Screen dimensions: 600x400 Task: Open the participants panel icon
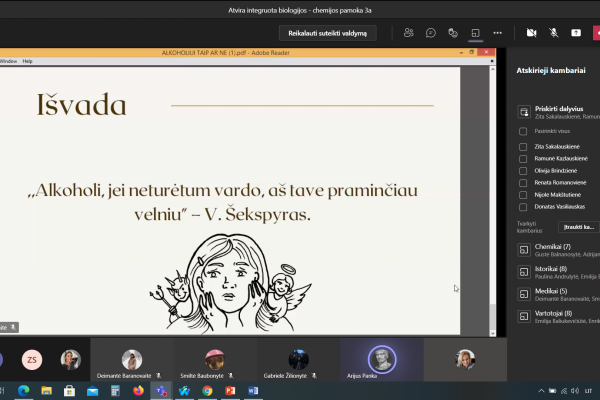408,33
